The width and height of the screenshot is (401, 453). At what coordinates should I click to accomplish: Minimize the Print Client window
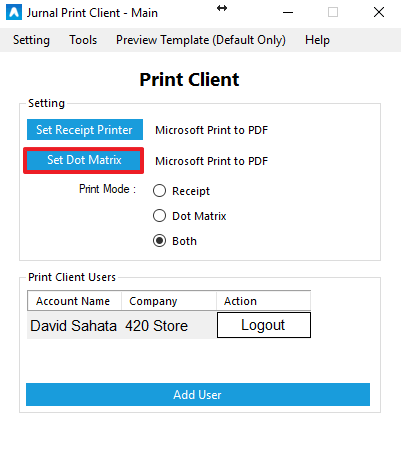click(x=288, y=13)
